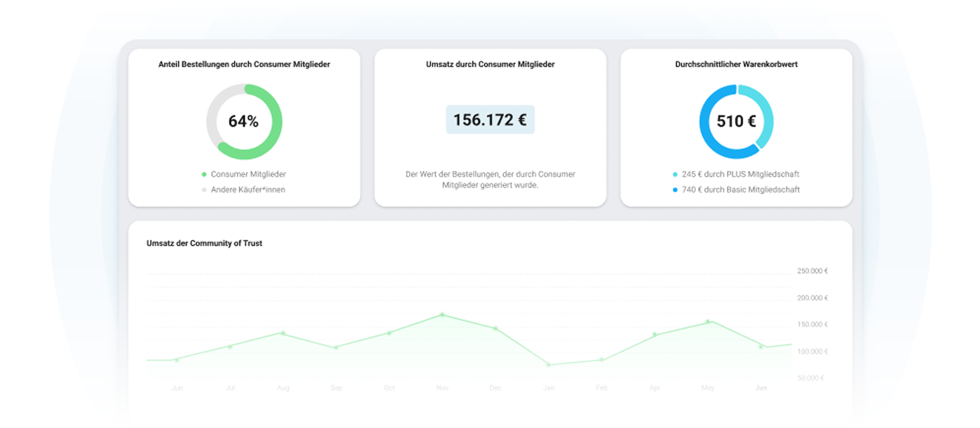Click the 'Aug' x-axis month label
The image size is (980, 428).
[x=283, y=388]
